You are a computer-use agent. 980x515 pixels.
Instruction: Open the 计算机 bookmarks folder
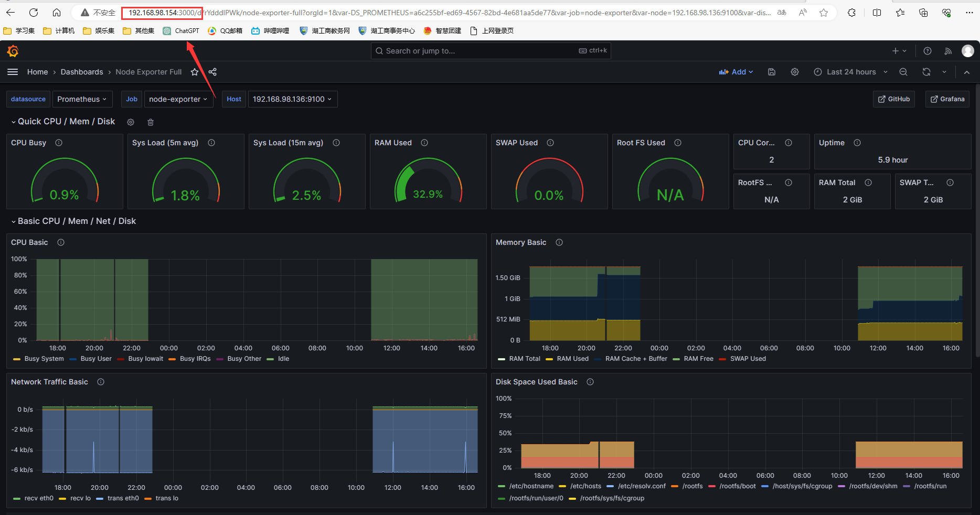(59, 31)
